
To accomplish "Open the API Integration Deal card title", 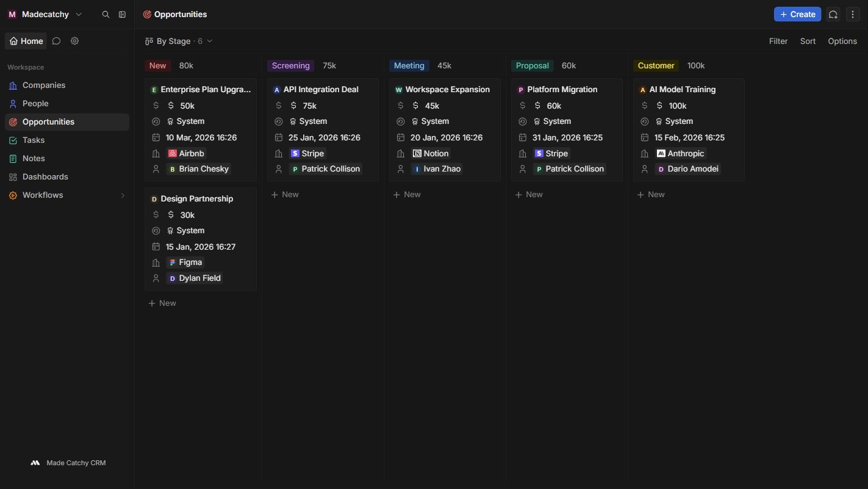I will coord(321,89).
